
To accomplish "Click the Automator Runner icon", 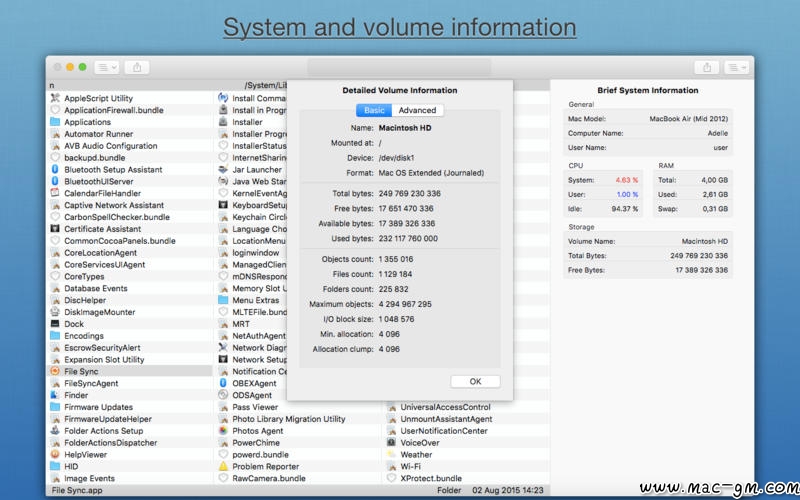I will [x=55, y=134].
